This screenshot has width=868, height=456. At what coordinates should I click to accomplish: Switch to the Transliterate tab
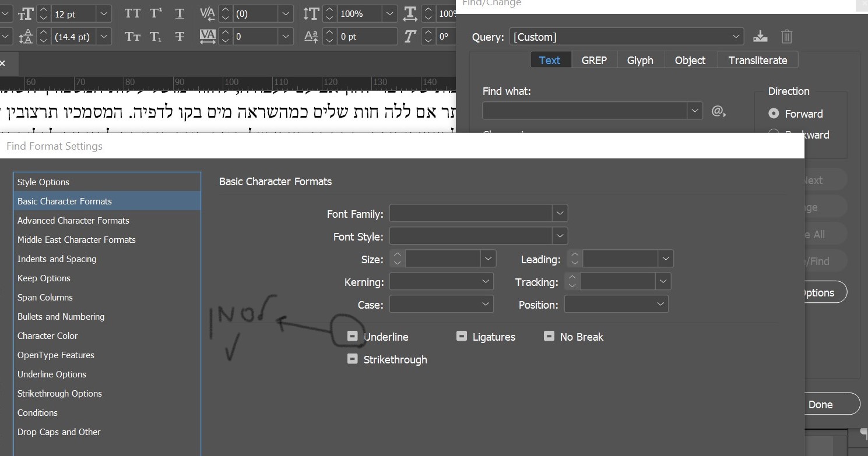pos(758,60)
